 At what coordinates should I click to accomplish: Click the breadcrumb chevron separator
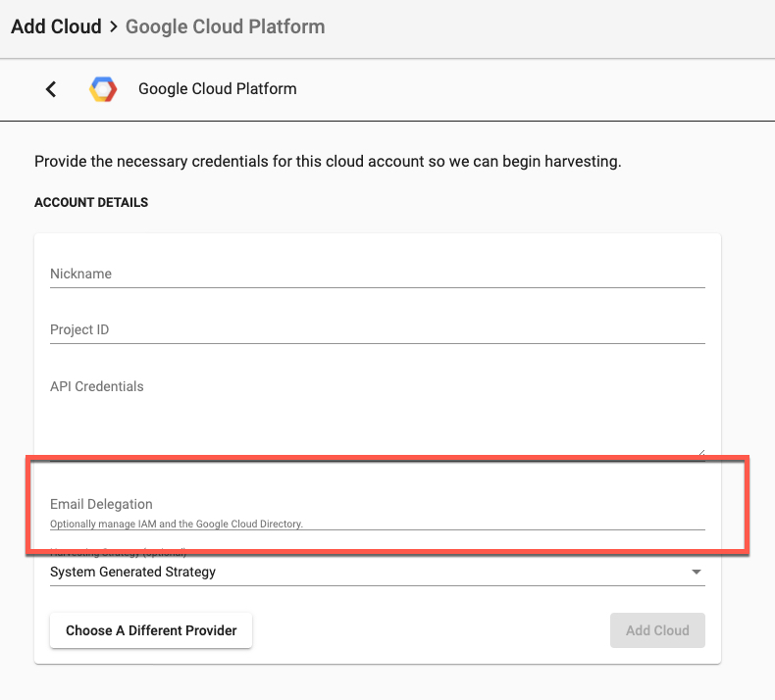[x=114, y=26]
